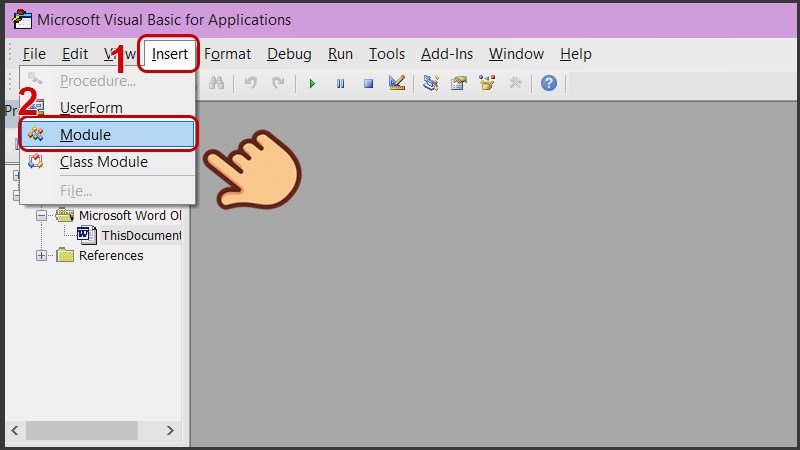
Task: Choose Class Module from the Insert menu
Action: point(107,162)
